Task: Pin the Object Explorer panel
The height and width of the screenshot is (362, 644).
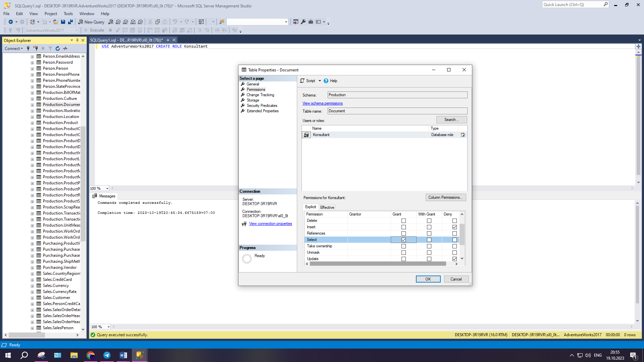Action: (77, 40)
